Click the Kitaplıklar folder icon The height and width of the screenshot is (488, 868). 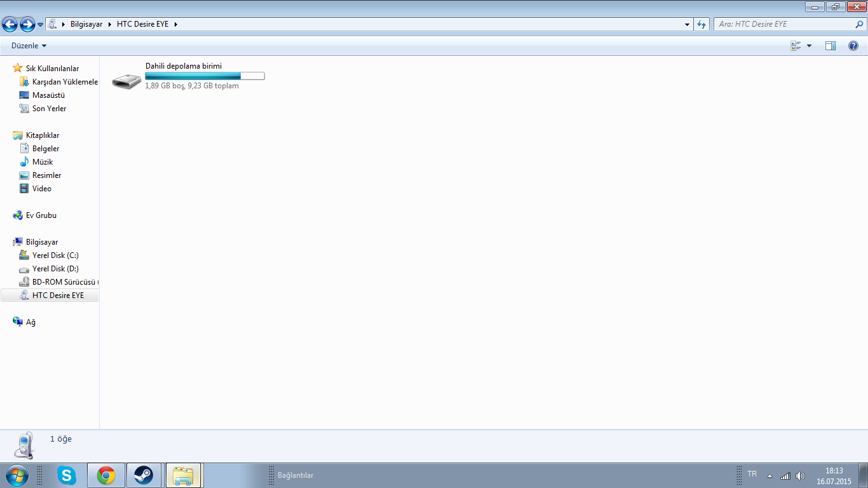coord(18,135)
